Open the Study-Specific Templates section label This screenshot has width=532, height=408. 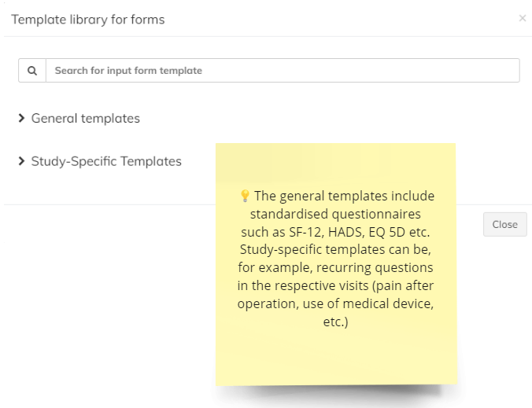click(x=106, y=162)
